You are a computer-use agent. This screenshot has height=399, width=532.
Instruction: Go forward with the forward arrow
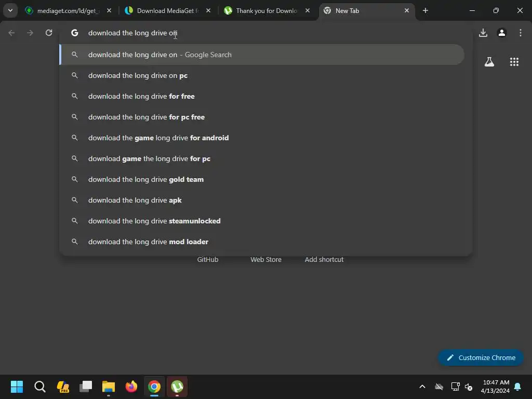(x=30, y=33)
